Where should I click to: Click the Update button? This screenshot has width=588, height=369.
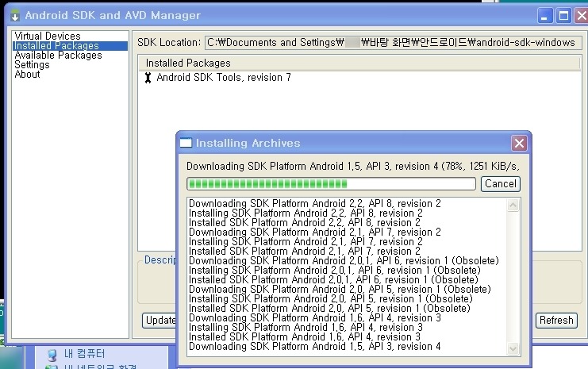coord(159,321)
